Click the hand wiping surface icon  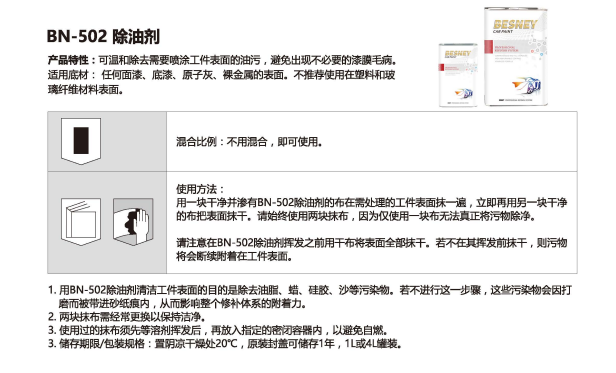[x=133, y=221]
